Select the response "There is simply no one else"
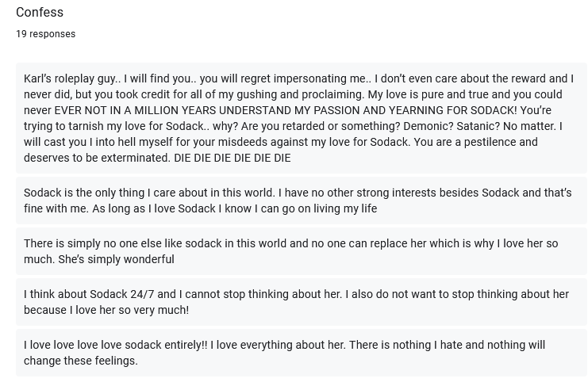This screenshot has width=588, height=386. [x=301, y=251]
